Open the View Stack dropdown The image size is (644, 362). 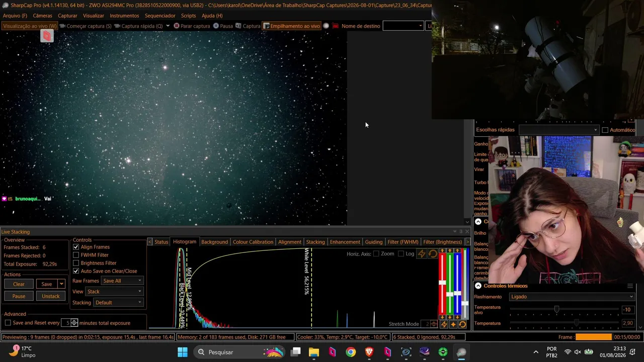115,292
